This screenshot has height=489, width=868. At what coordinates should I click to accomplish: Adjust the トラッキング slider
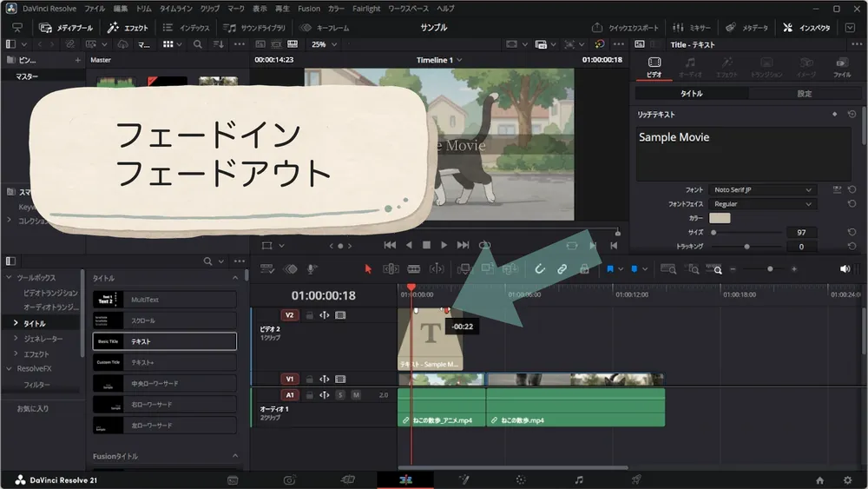tap(746, 247)
